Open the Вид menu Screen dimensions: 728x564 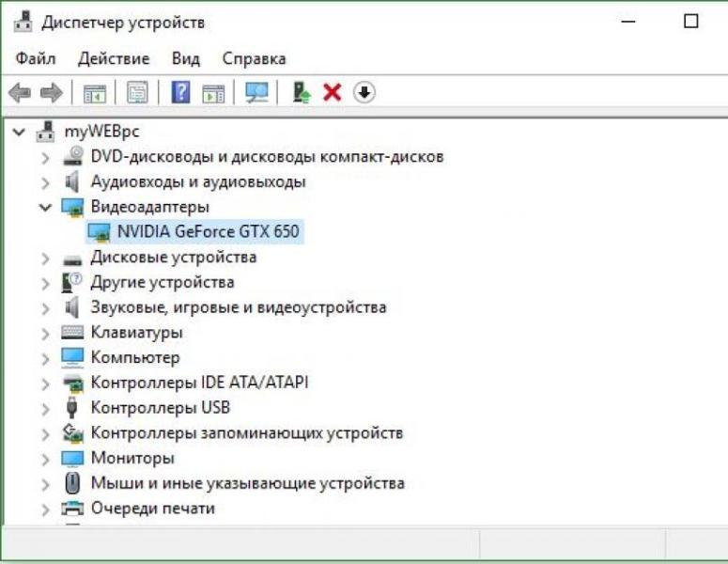point(186,58)
